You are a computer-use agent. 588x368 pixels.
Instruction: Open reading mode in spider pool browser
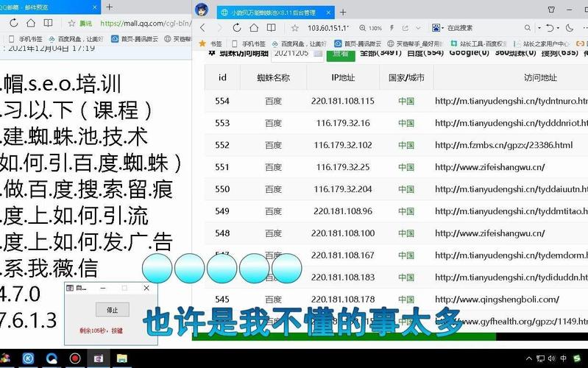coord(271,28)
